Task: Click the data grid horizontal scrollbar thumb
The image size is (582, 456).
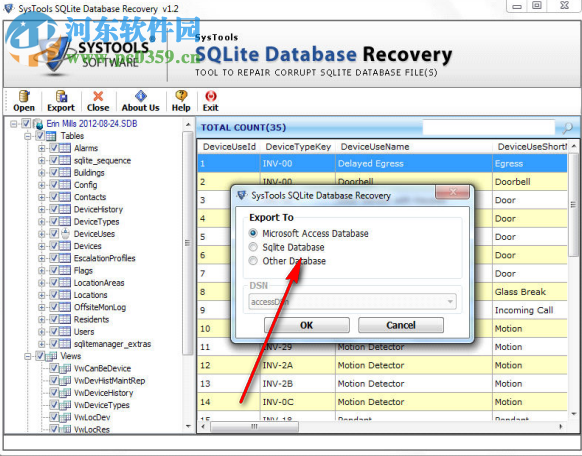Action: click(254, 426)
